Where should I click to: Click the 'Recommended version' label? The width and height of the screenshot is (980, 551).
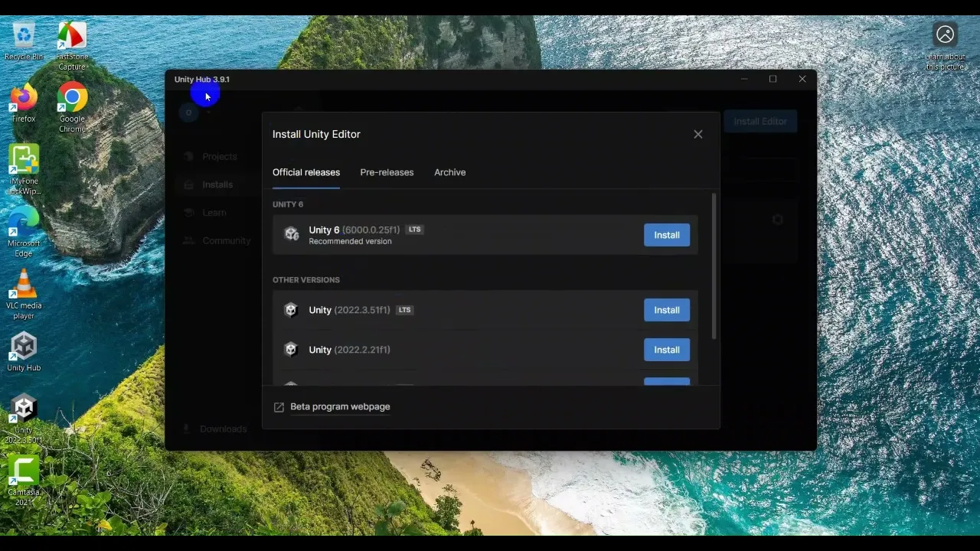point(350,241)
